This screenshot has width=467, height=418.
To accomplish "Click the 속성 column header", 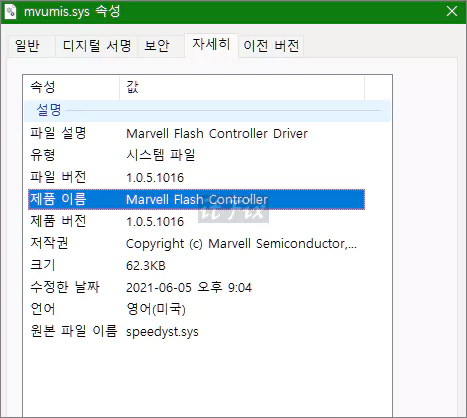I will tap(72, 87).
